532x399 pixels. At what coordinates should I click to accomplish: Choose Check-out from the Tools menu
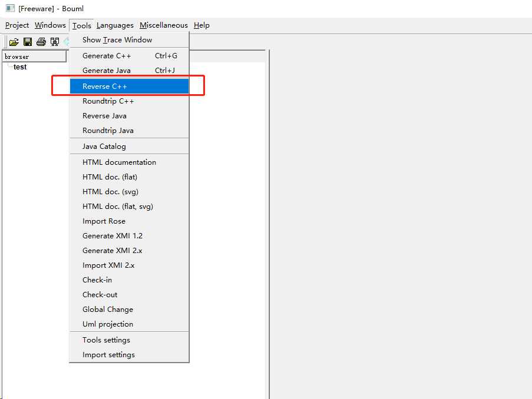tap(129, 295)
